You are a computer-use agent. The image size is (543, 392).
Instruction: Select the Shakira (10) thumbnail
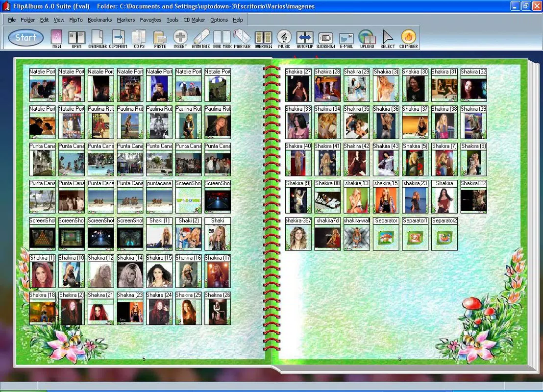(72, 271)
